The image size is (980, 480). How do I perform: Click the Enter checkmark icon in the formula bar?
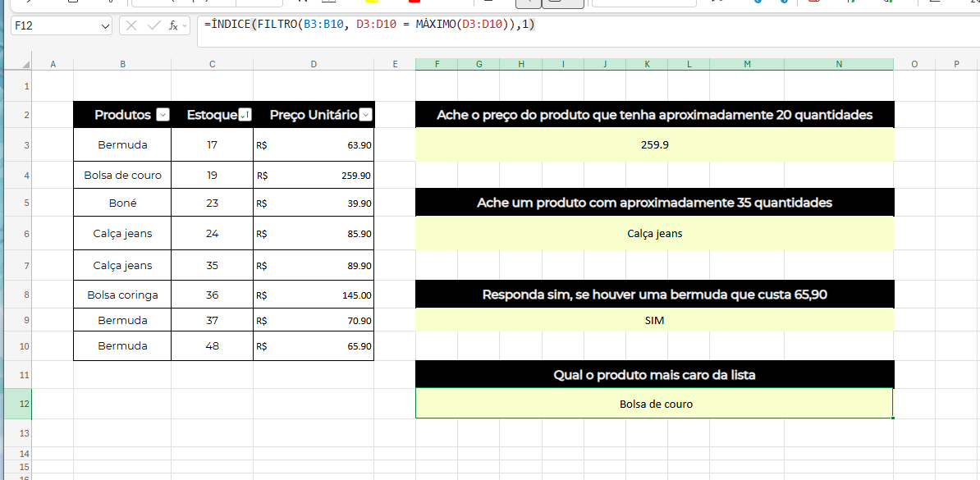pyautogui.click(x=153, y=25)
